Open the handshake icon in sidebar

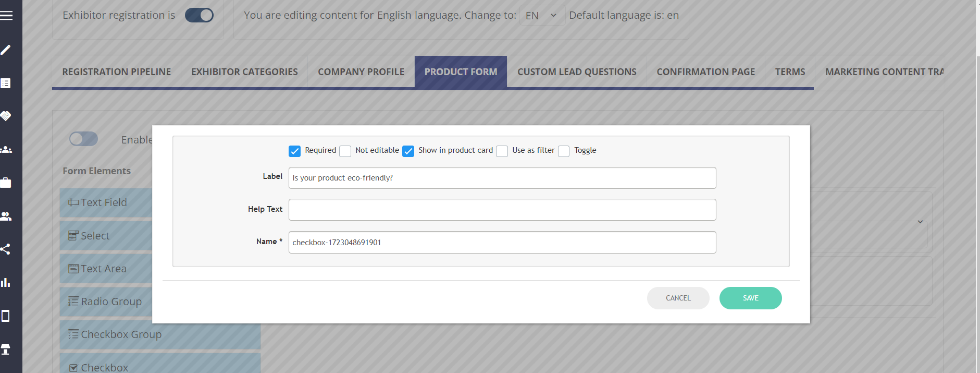point(6,116)
